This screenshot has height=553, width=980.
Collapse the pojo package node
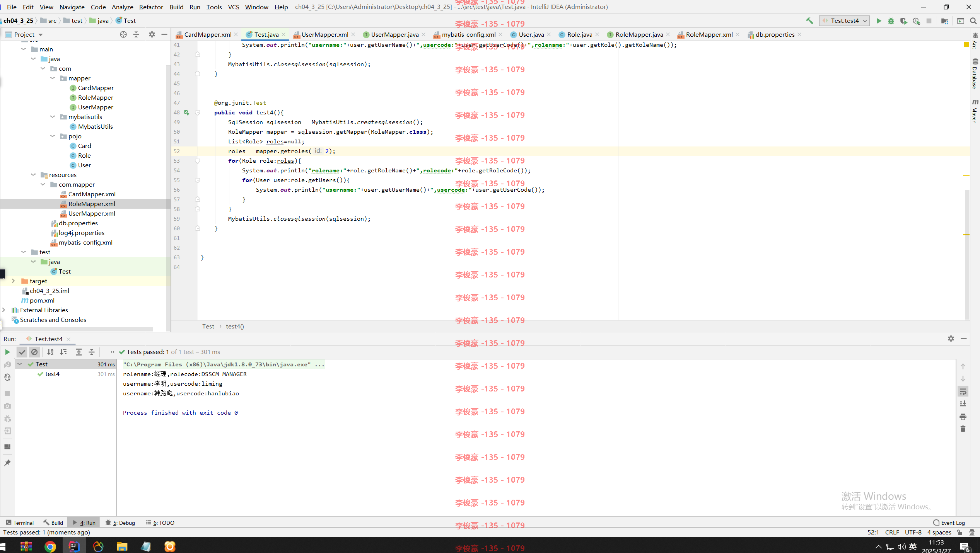tap(53, 136)
